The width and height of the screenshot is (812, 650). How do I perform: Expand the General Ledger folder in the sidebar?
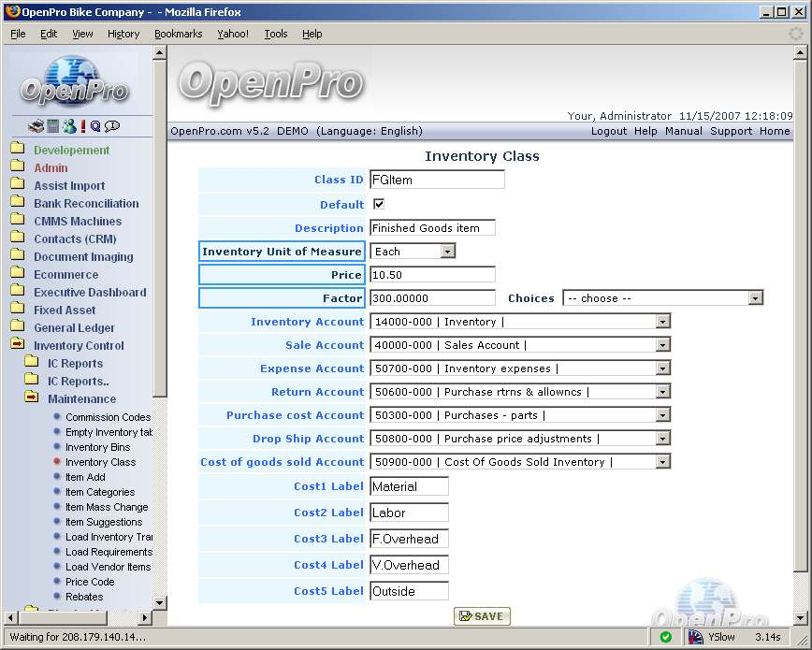tap(74, 328)
